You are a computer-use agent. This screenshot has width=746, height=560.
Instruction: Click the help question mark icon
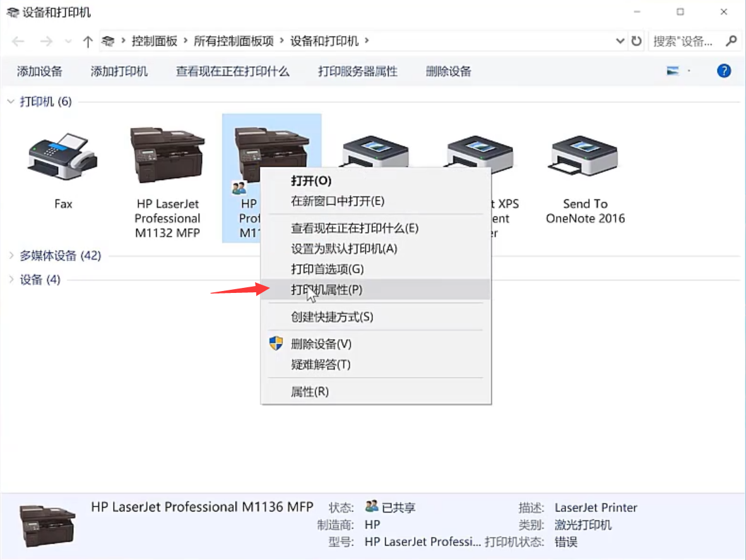point(724,71)
